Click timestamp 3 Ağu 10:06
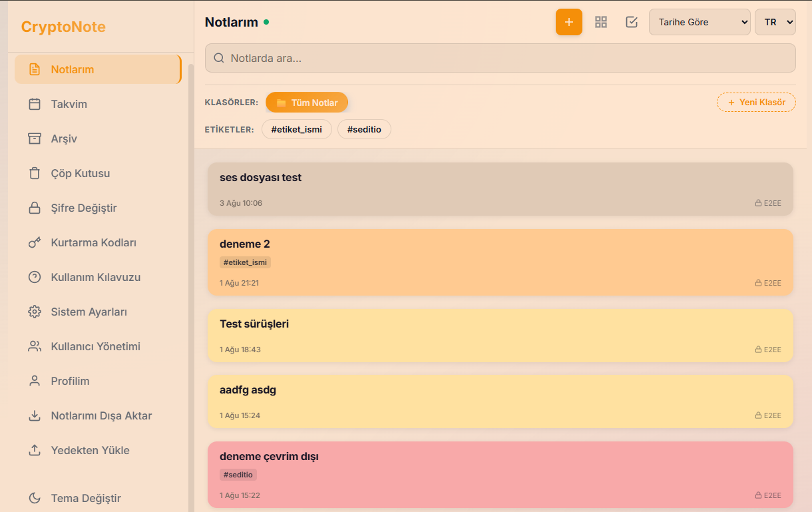The image size is (812, 512). tap(241, 203)
